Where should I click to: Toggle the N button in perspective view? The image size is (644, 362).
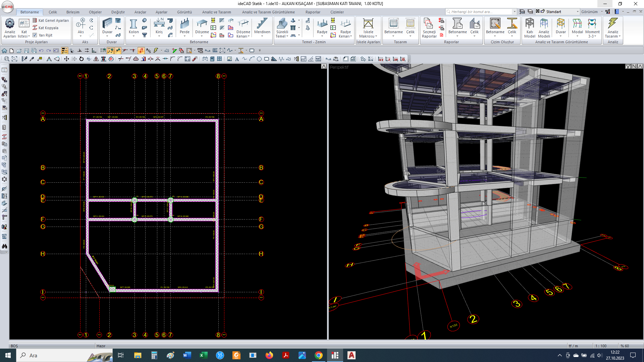coord(634,66)
